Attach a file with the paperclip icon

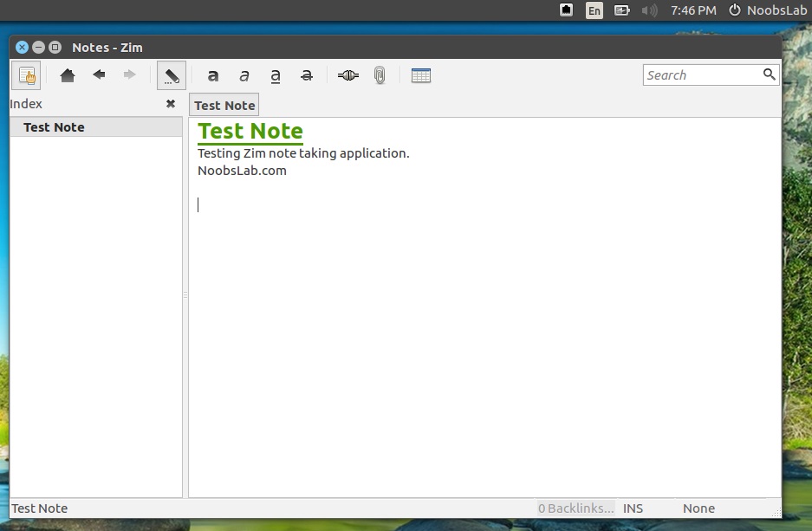[379, 75]
